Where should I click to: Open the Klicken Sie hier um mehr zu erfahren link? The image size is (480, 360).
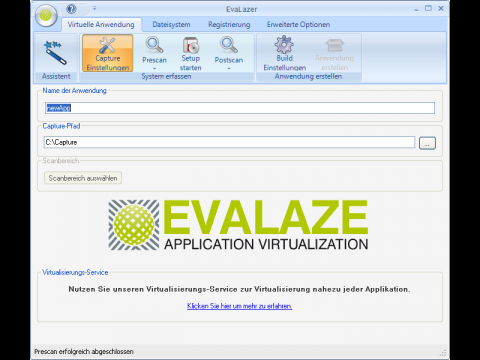(x=239, y=306)
